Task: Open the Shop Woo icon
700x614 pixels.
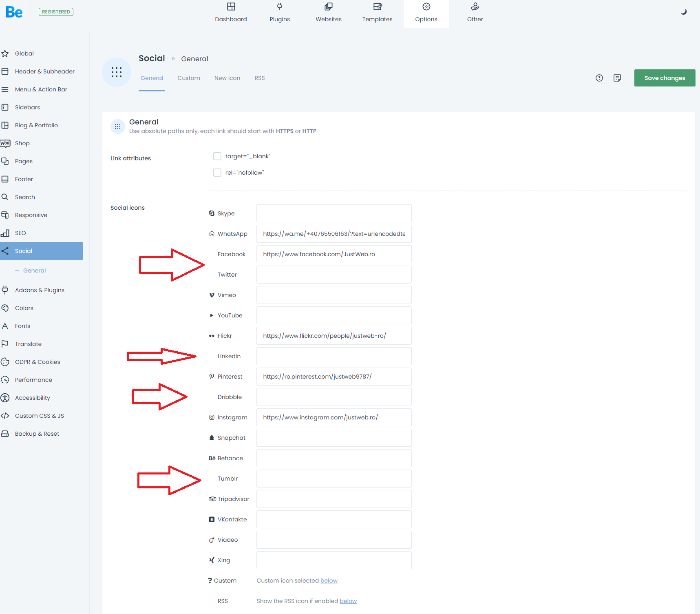Action: click(5, 143)
